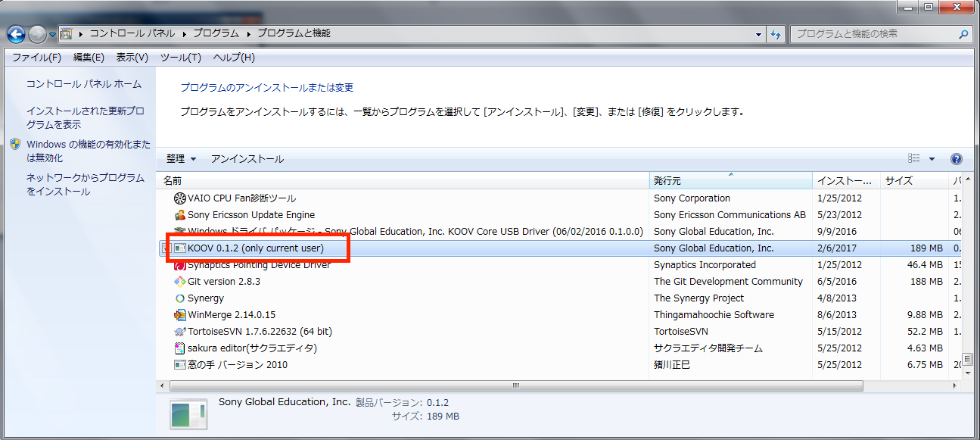Click the Control Panel icon in address bar
Screen dimensions: 980x440
click(66, 34)
